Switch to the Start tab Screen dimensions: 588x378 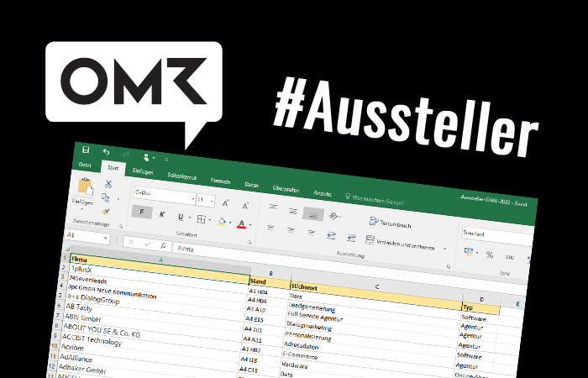(113, 168)
